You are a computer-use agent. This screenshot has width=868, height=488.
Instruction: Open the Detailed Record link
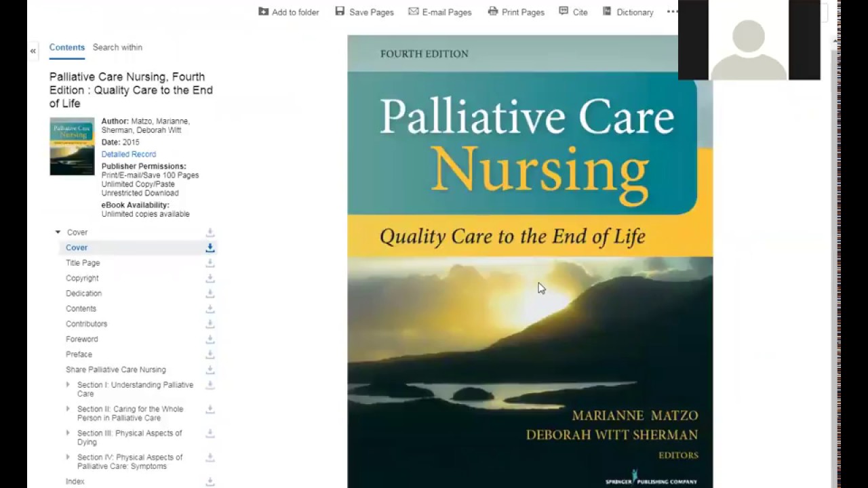coord(129,155)
